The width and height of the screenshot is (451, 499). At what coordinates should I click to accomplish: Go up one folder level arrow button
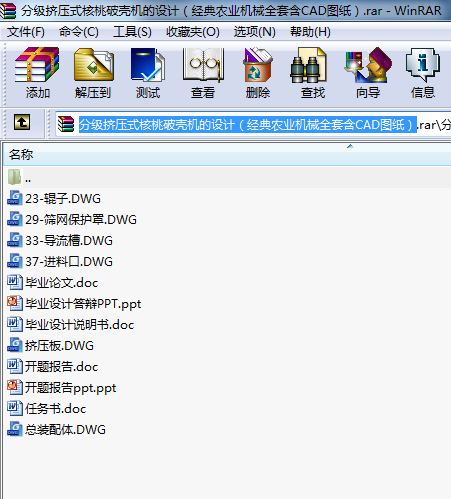pos(22,122)
